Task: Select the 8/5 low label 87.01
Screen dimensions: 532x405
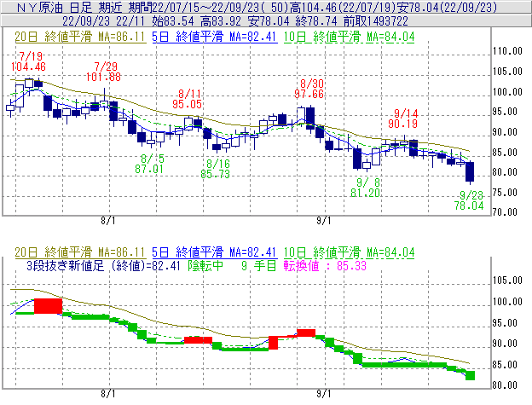Action: [x=150, y=169]
